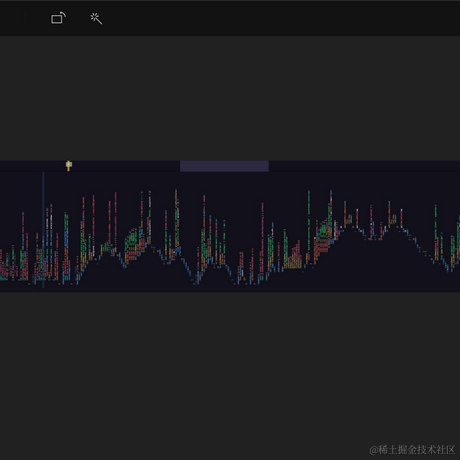This screenshot has height=460, width=460.
Task: Click the magic wand enhance icon
Action: click(x=96, y=19)
